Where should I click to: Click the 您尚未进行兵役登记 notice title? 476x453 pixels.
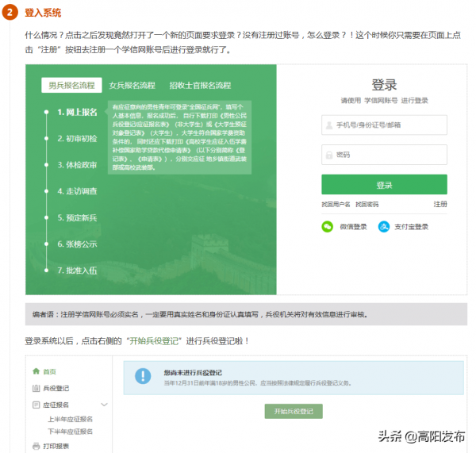tap(193, 373)
